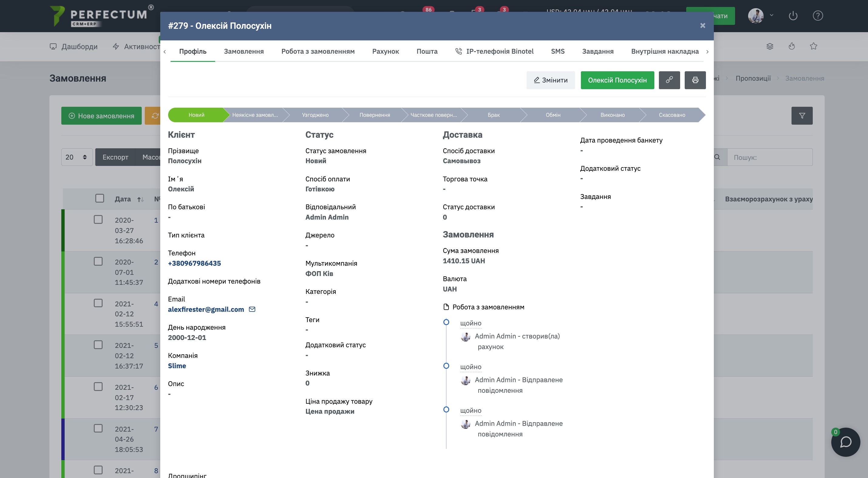Check the 2021-04-26 order row
This screenshot has height=478, width=868.
click(98, 428)
